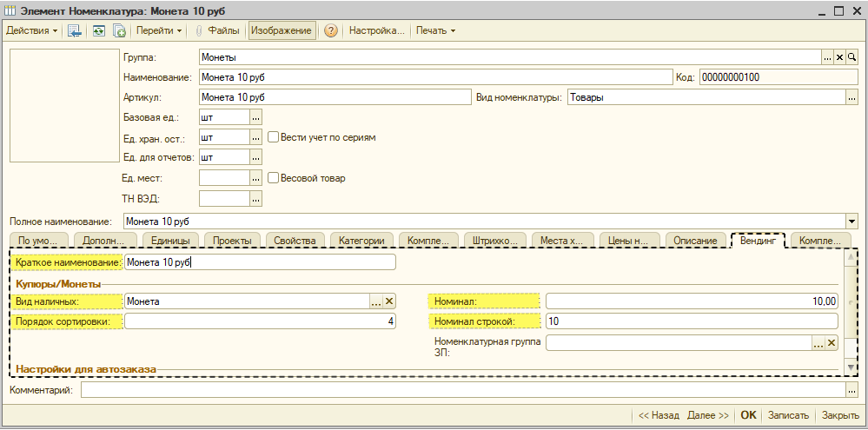This screenshot has height=430, width=868.
Task: Open Вид номенклатуры selection ellipsis
Action: (x=851, y=97)
